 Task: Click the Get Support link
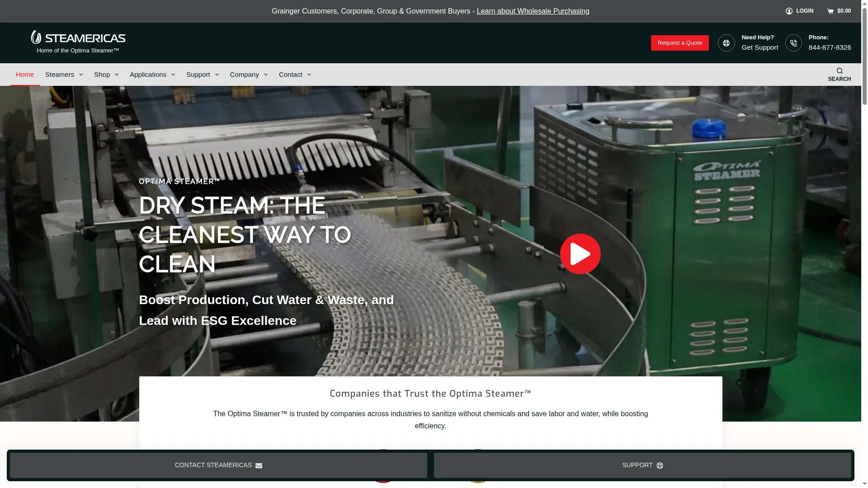[760, 47]
